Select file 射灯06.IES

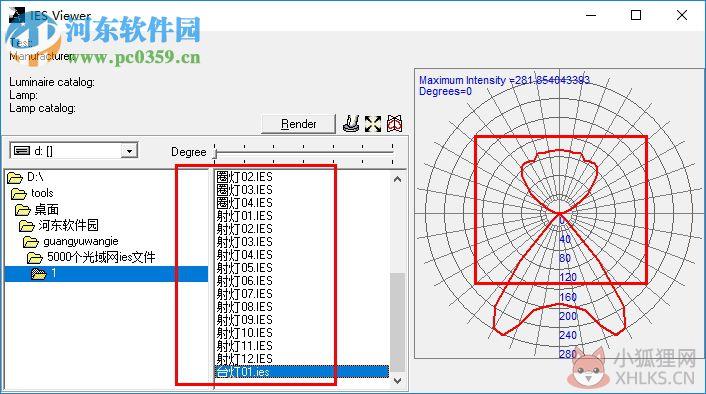click(244, 281)
